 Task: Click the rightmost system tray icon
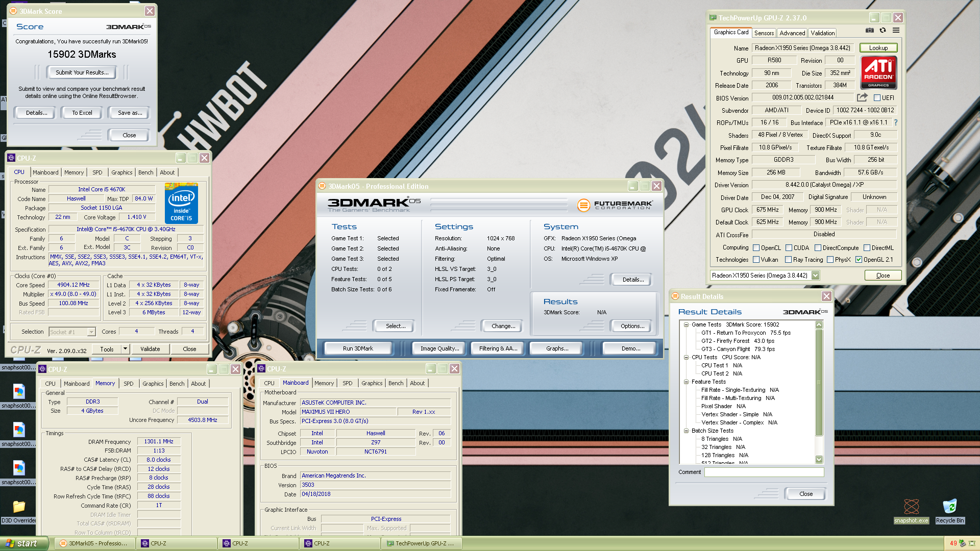point(972,543)
